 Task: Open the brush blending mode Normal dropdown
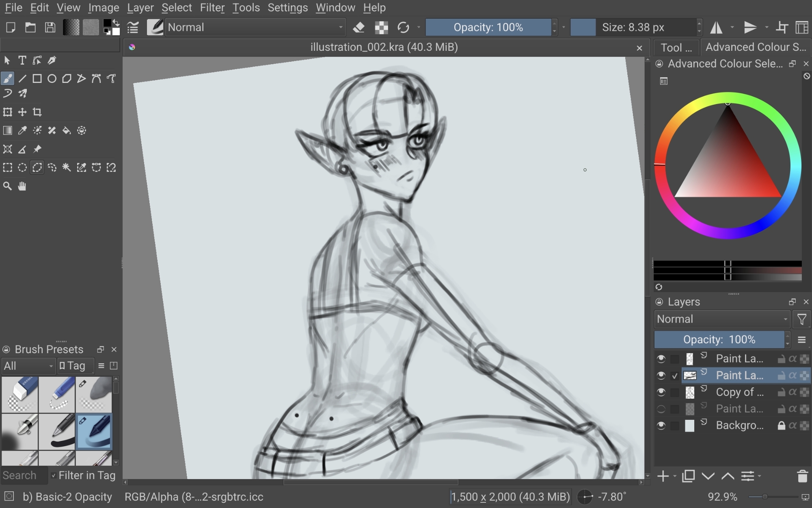tap(255, 27)
